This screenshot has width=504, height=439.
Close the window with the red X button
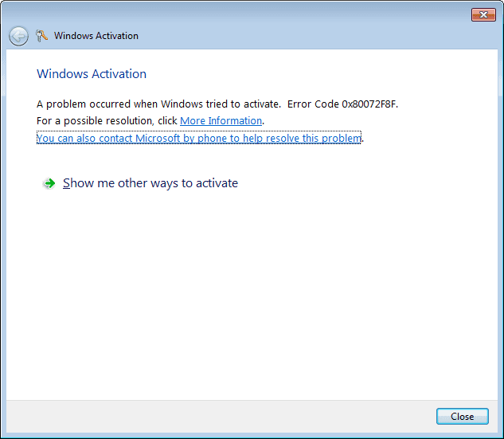tap(483, 15)
